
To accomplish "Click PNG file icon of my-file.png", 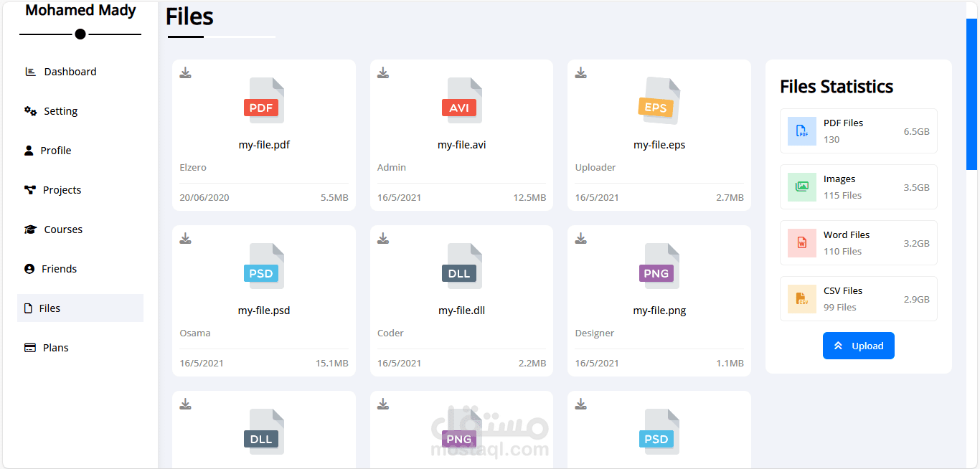I will 659,266.
